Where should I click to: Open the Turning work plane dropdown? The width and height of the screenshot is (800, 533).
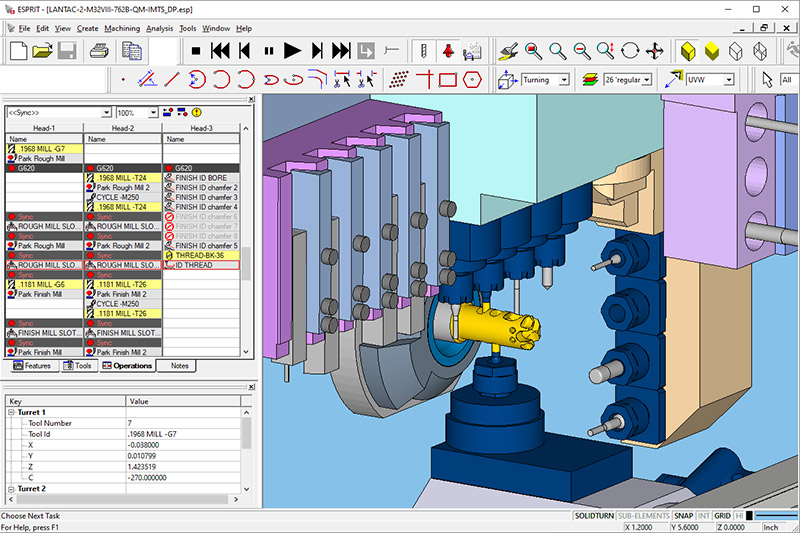[563, 80]
